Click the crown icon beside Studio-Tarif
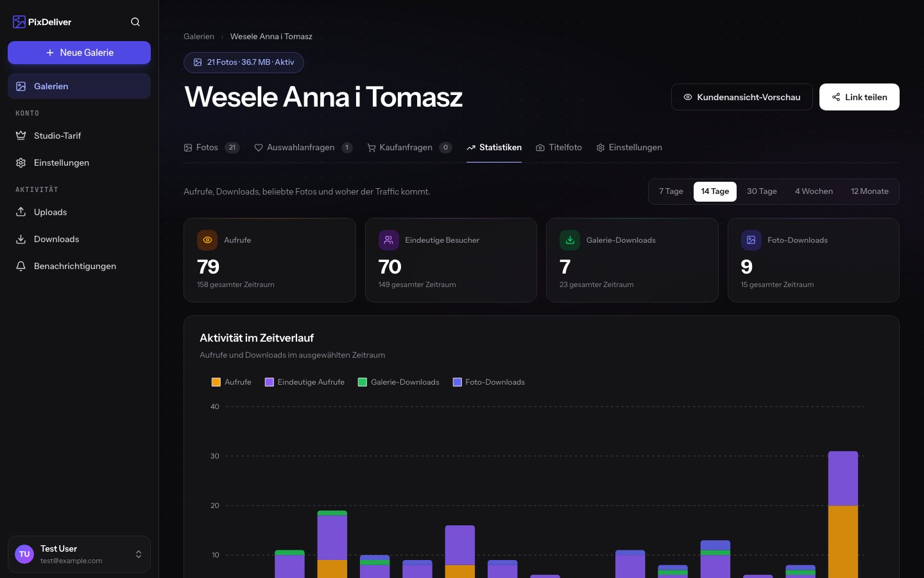Screen dimensions: 924x578 [21, 136]
